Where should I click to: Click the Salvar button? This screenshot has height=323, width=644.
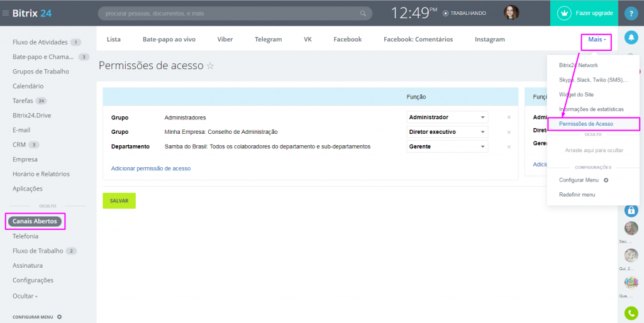pos(119,200)
